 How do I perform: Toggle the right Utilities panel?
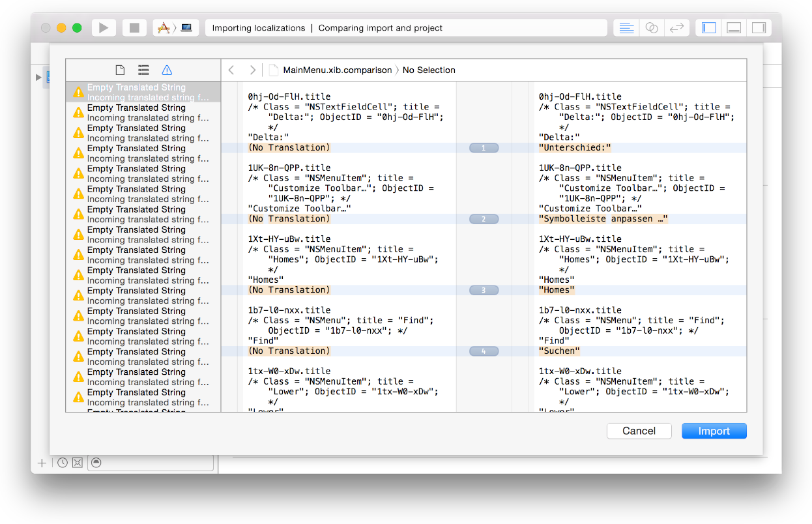click(x=759, y=28)
